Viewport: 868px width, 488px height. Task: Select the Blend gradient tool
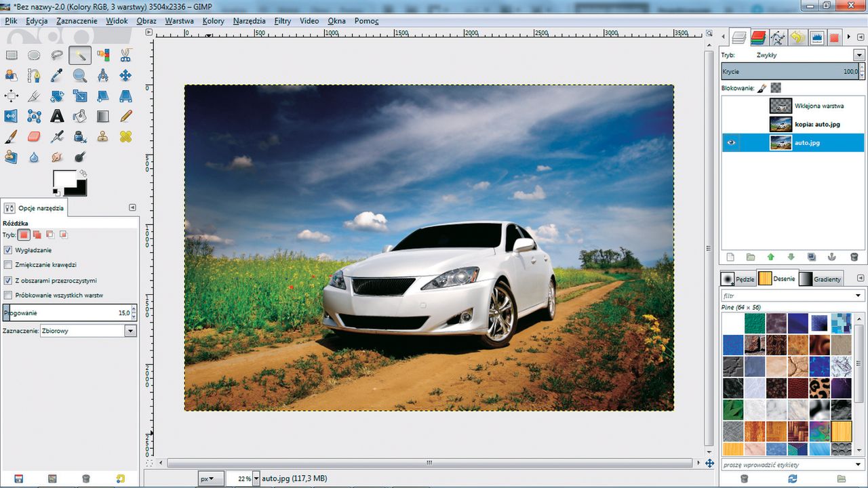coord(102,117)
